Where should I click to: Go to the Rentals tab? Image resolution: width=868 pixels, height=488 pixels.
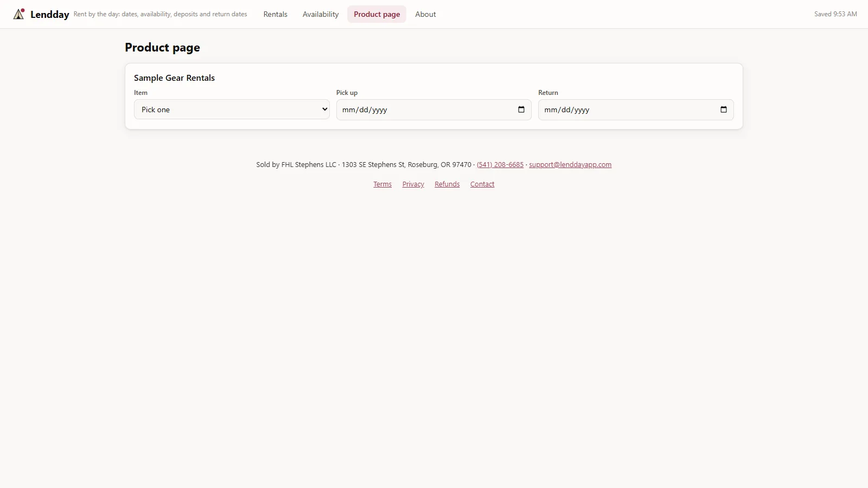coord(276,14)
